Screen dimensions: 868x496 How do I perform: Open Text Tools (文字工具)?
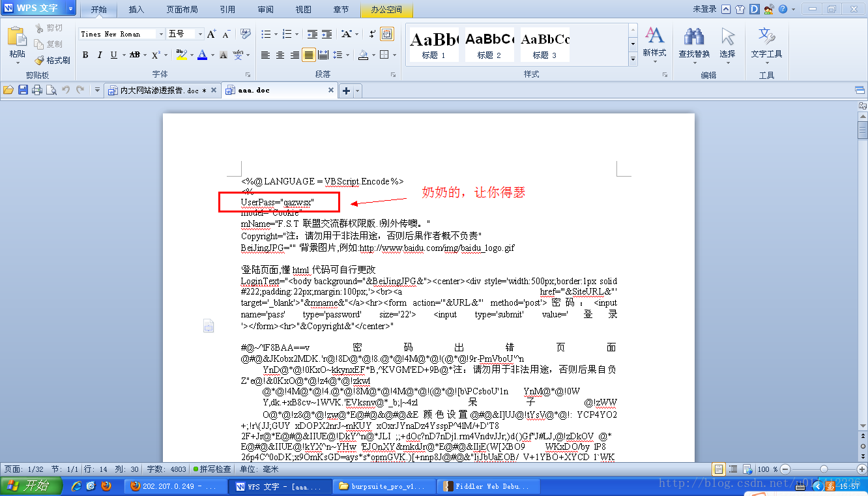[766, 43]
